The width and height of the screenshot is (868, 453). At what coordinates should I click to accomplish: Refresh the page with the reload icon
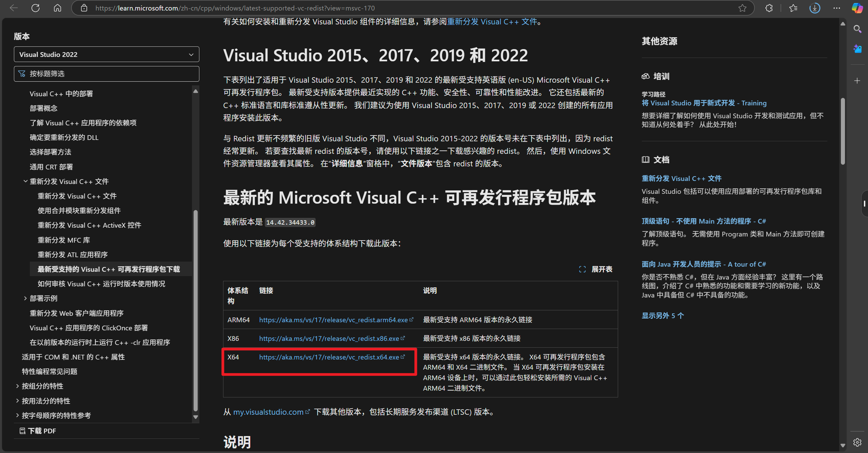[35, 8]
